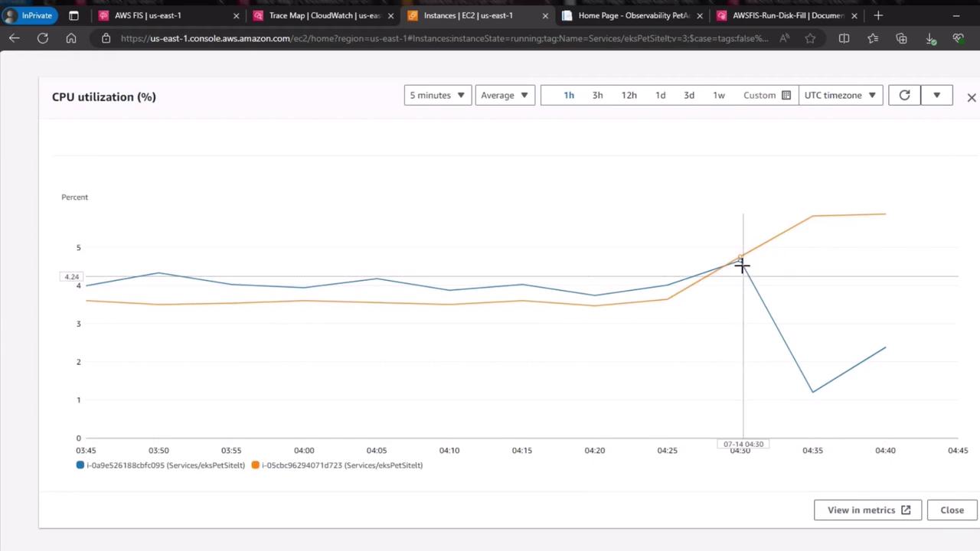Close the CPU utilization panel with the X
This screenshot has width=980, height=551.
click(972, 97)
